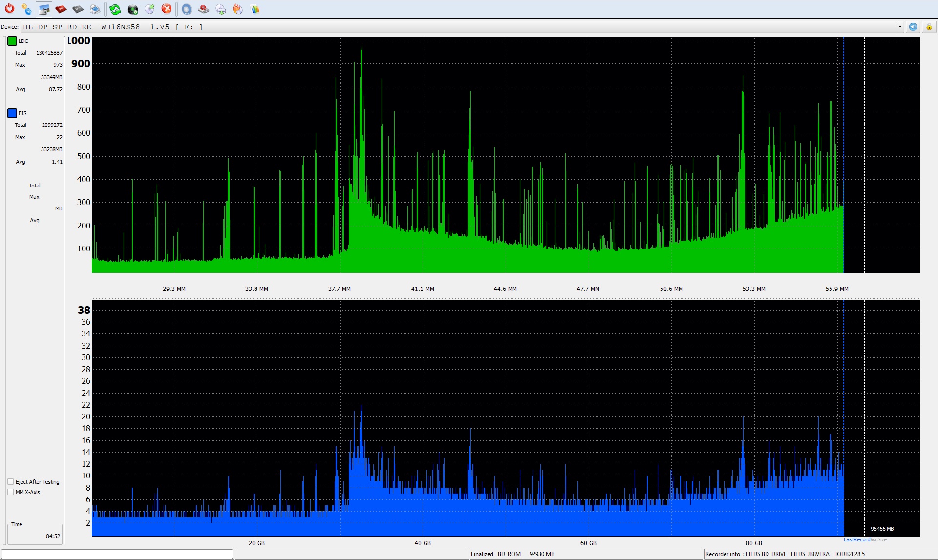This screenshot has width=938, height=560.
Task: Click the red power icon in toolbar
Action: pos(9,9)
